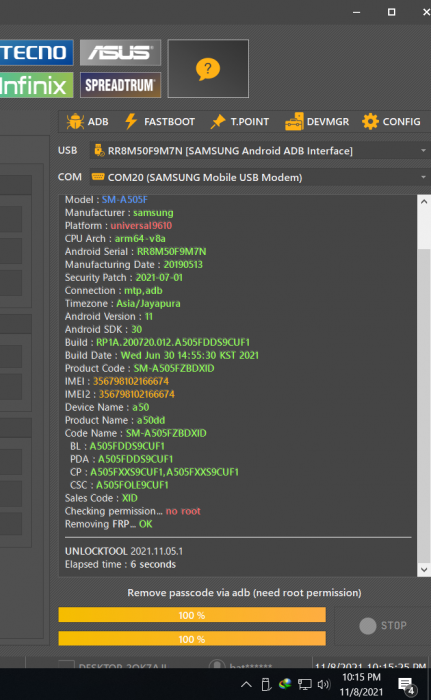Select the Build RP1A.200720.012.A505FDDS9CUF1 value

[173, 342]
